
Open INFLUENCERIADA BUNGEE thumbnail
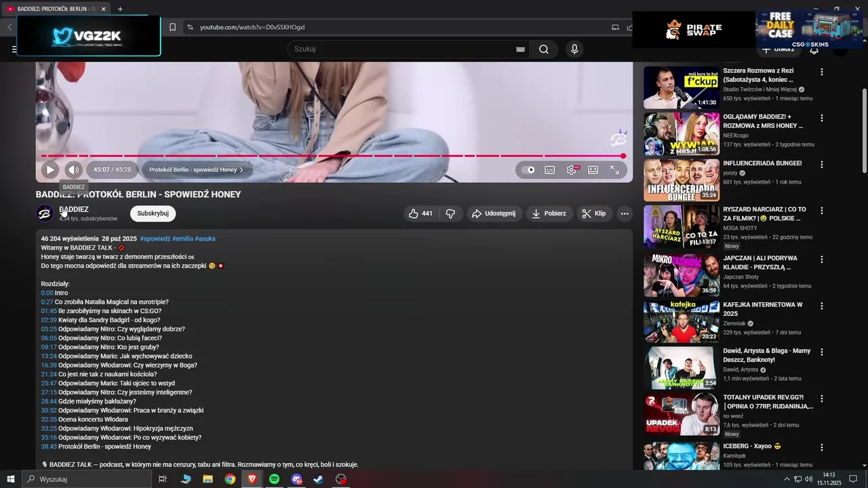[682, 180]
